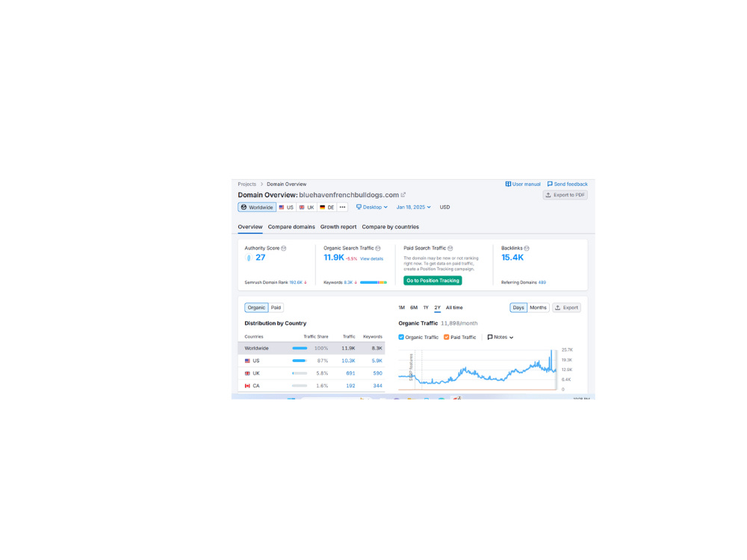Set chart range to 1Y

pos(426,308)
